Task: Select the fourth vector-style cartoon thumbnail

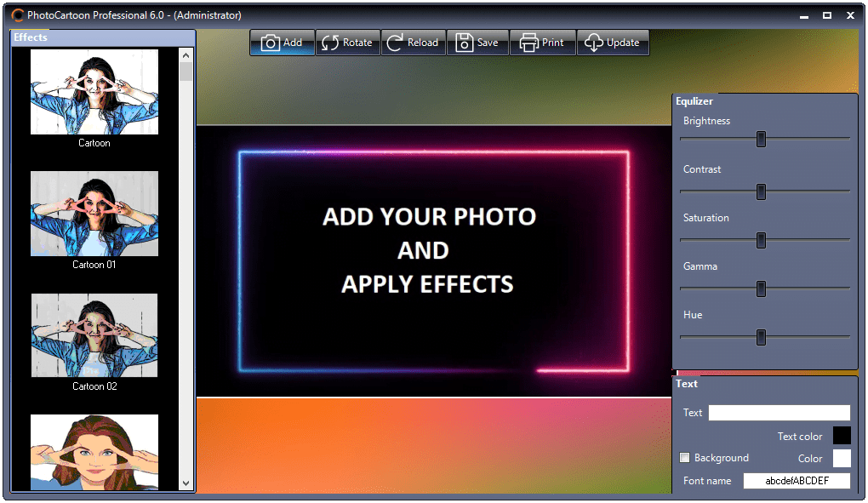Action: 94,452
